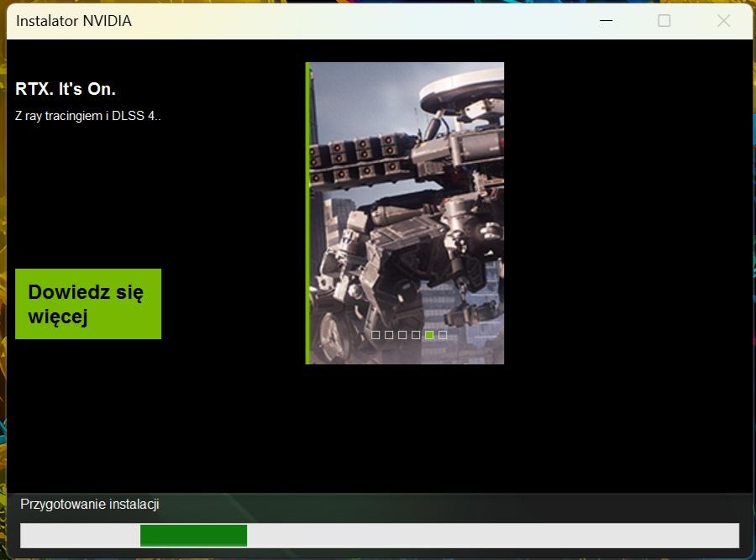Select the fourth slideshow indicator square
This screenshot has height=560, width=756.
(x=416, y=334)
